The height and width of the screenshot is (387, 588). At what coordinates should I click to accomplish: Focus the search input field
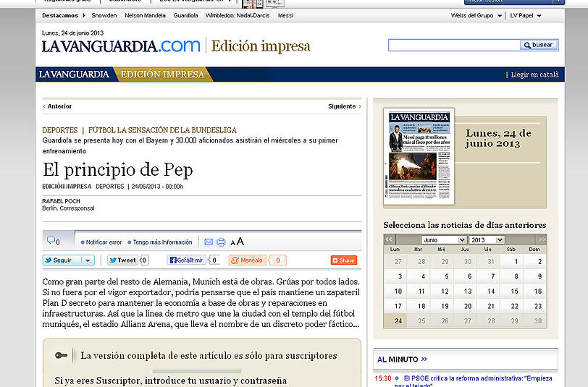tap(454, 45)
